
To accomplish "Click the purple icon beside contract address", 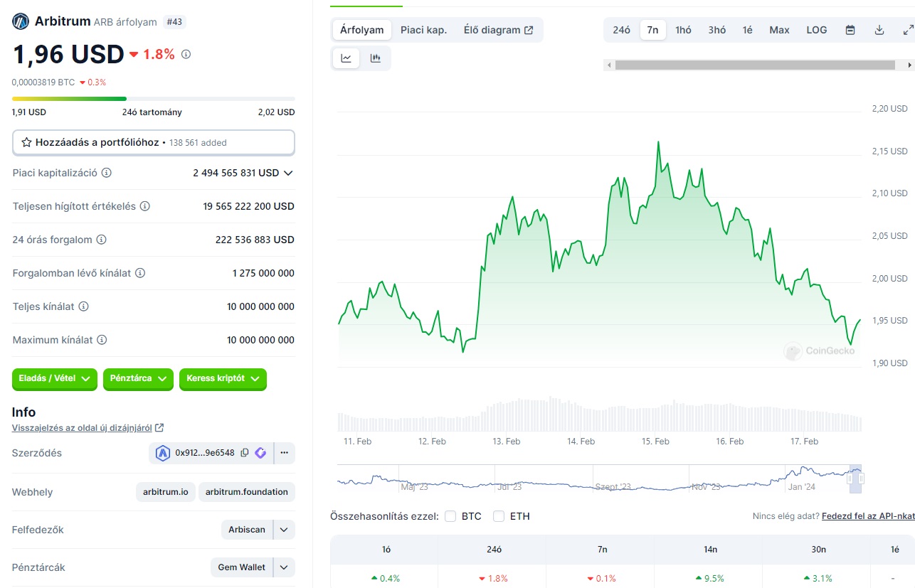I will coord(260,453).
